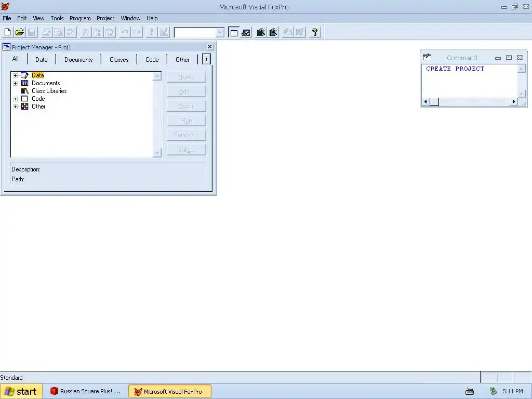Image resolution: width=532 pixels, height=399 pixels.
Task: Toggle the Data Session window toolbar button
Action: coord(246,32)
